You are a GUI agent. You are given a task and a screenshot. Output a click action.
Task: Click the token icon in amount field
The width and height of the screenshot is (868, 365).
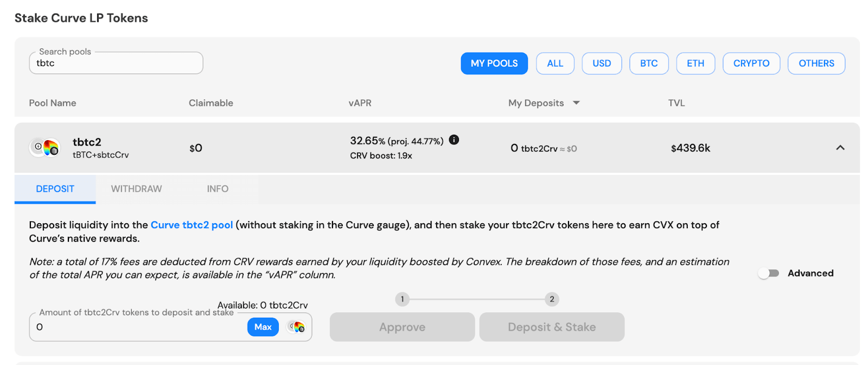point(296,327)
